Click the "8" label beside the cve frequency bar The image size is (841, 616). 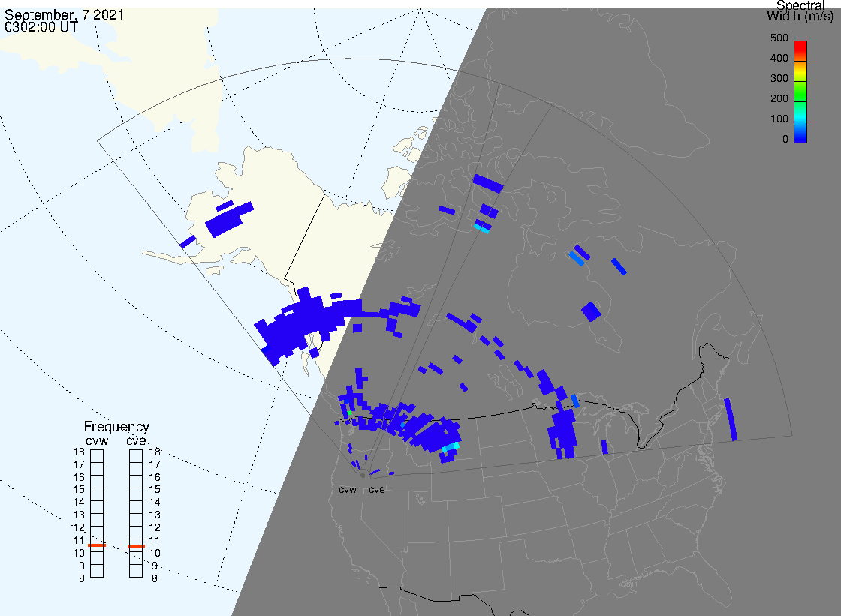tap(155, 579)
